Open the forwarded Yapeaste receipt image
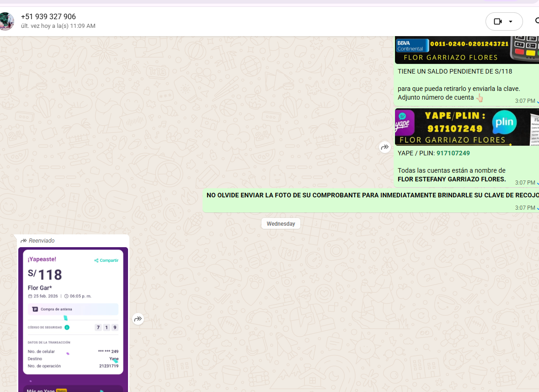539x392 pixels. [x=73, y=315]
